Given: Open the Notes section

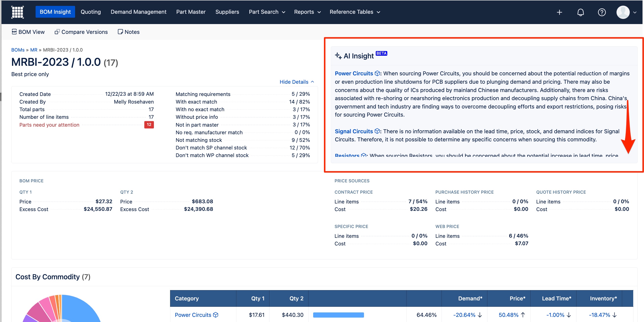Looking at the screenshot, I should coord(129,32).
